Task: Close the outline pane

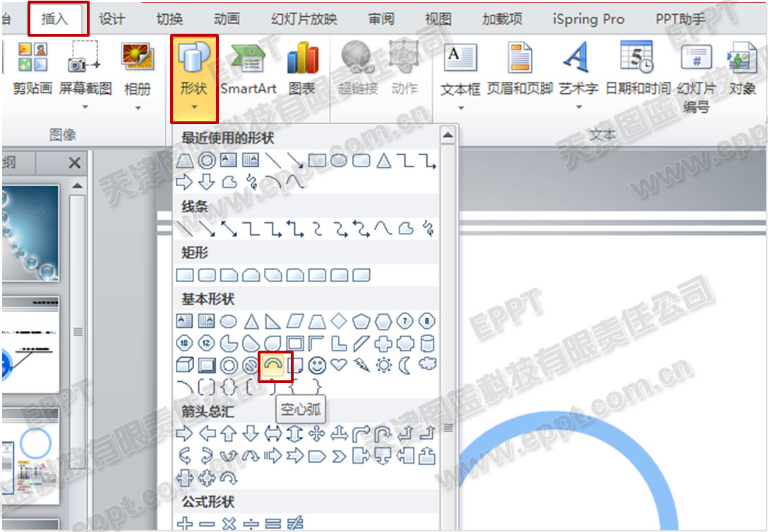Action: coord(74,163)
